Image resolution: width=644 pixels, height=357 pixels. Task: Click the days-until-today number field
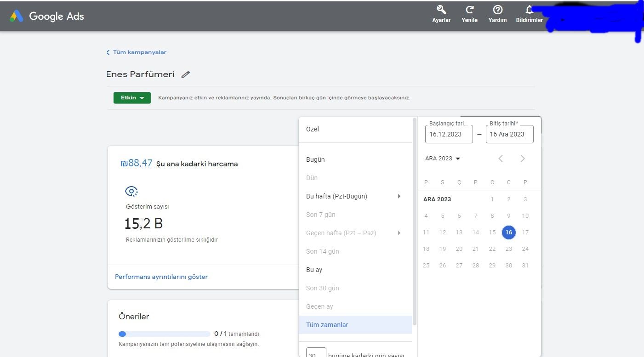(x=316, y=353)
